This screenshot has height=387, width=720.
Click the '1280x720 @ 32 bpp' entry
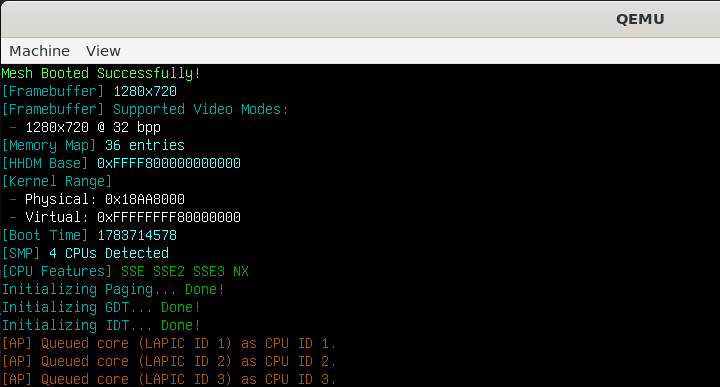[93, 127]
